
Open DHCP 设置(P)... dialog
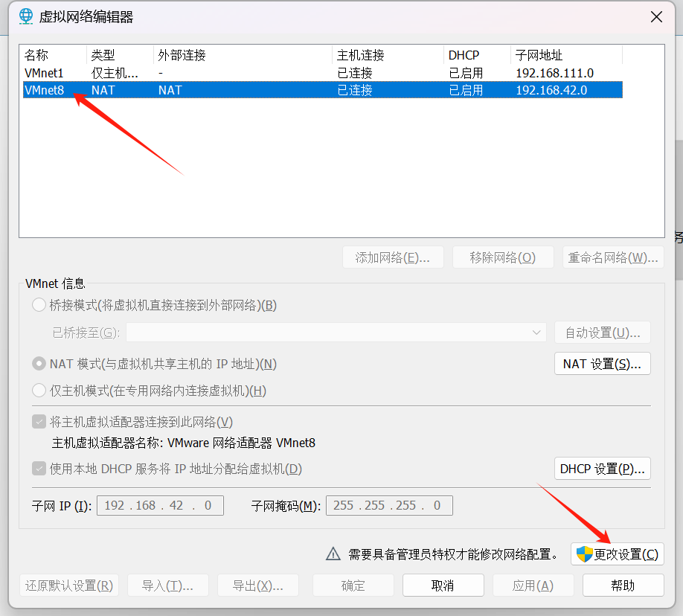coord(603,468)
